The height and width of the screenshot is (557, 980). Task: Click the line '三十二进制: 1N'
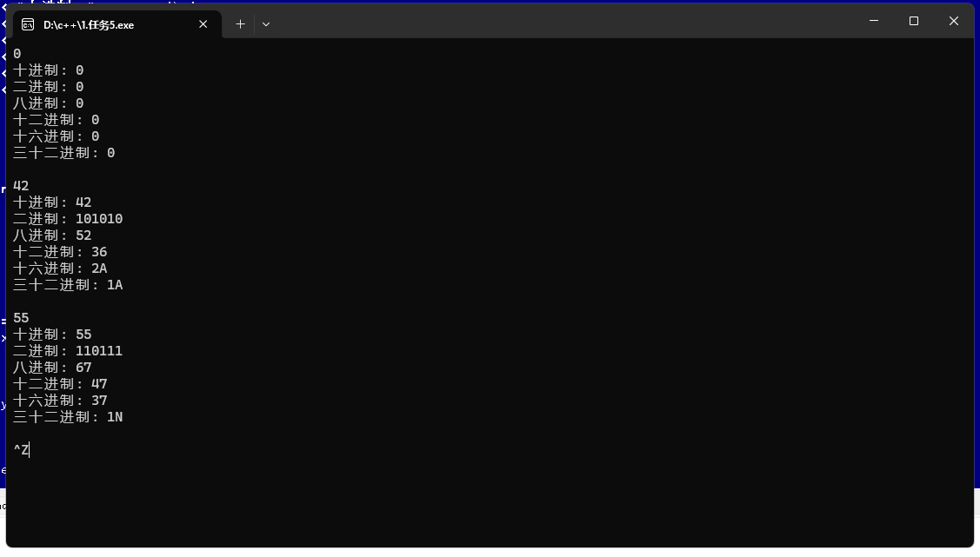pos(68,417)
